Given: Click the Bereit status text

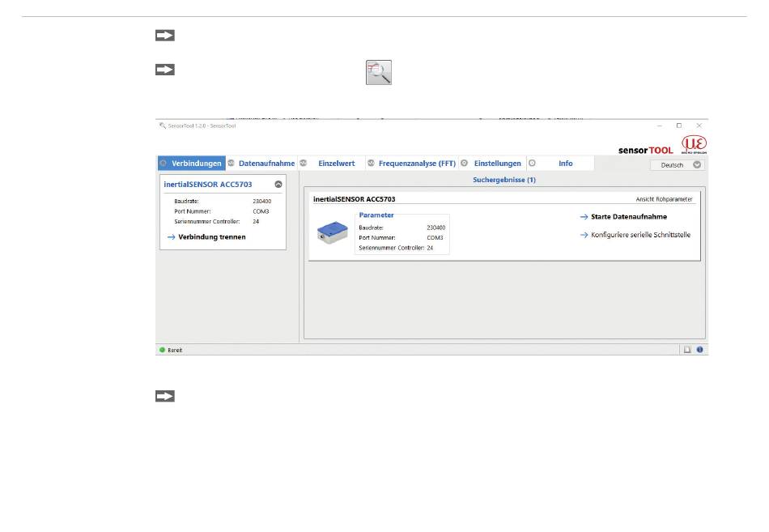Looking at the screenshot, I should tap(175, 351).
